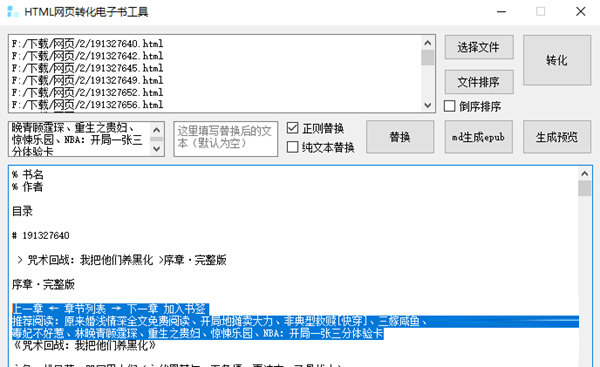600x367 pixels.
Task: Click the 目录 line in text
Action: tap(22, 211)
